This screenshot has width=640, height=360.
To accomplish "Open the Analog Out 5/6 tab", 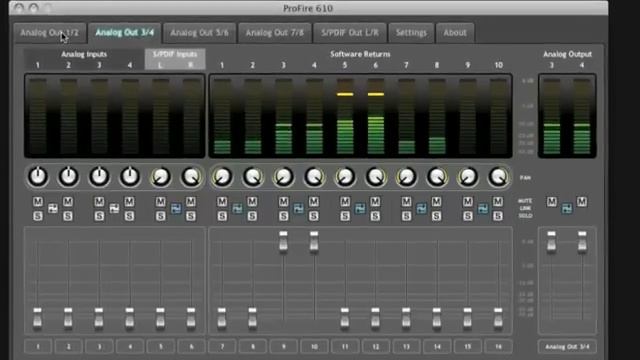I will 199,33.
